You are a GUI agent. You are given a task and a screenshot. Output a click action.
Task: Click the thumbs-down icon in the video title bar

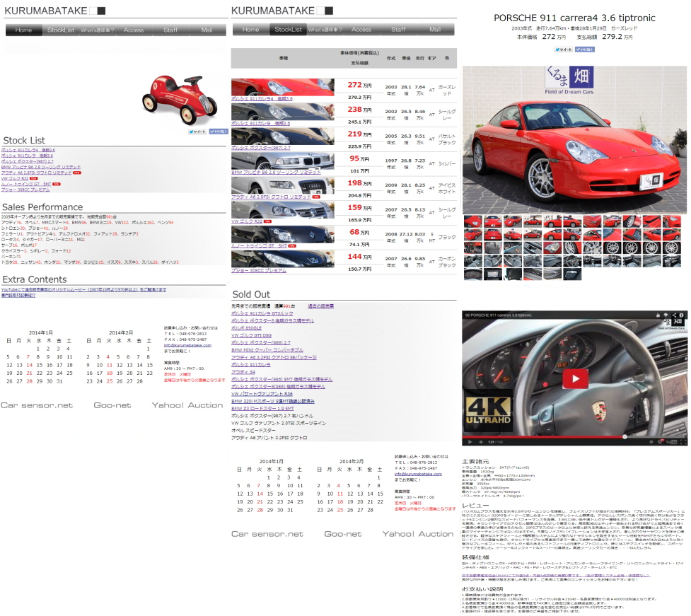pos(666,315)
